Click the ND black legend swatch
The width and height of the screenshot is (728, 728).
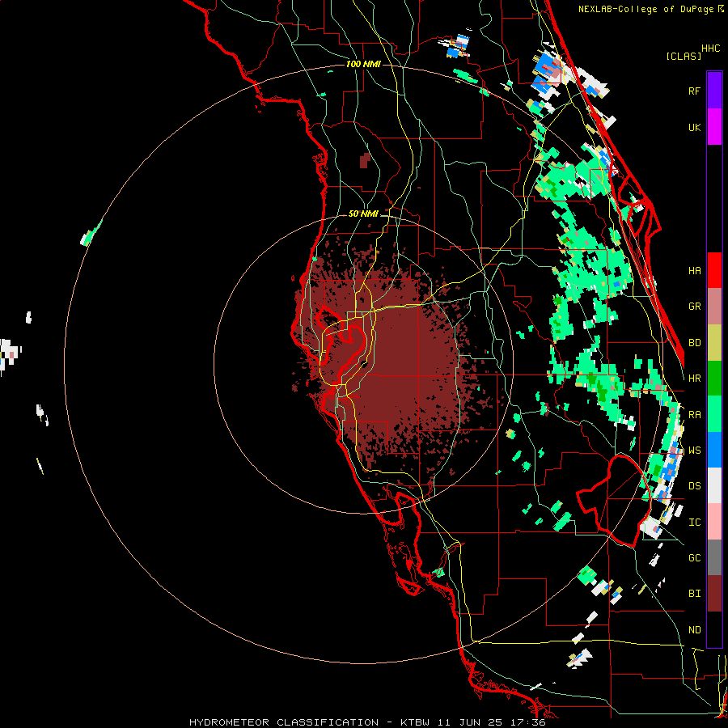pyautogui.click(x=714, y=629)
